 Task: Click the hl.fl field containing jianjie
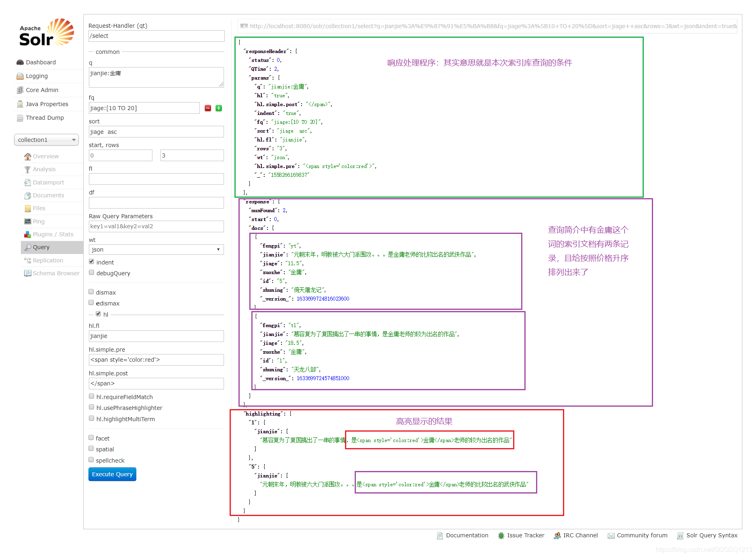156,336
